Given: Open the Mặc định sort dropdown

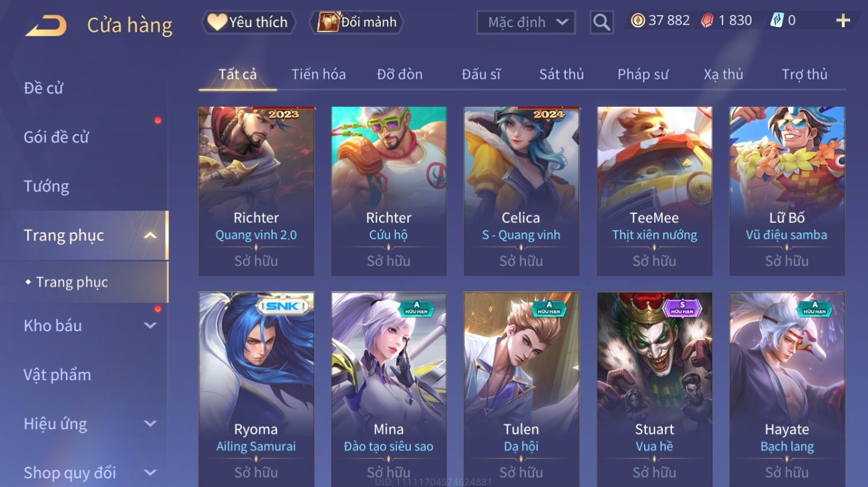Looking at the screenshot, I should pyautogui.click(x=526, y=23).
